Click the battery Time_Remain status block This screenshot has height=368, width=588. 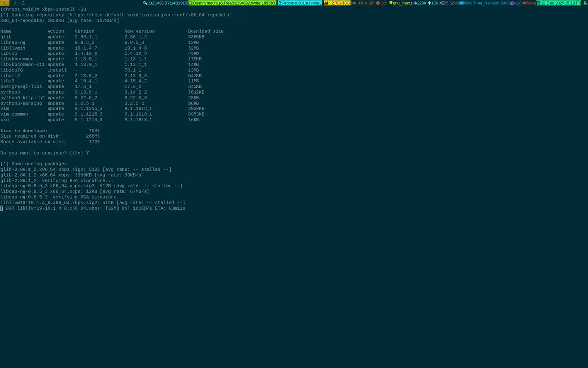[484, 3]
